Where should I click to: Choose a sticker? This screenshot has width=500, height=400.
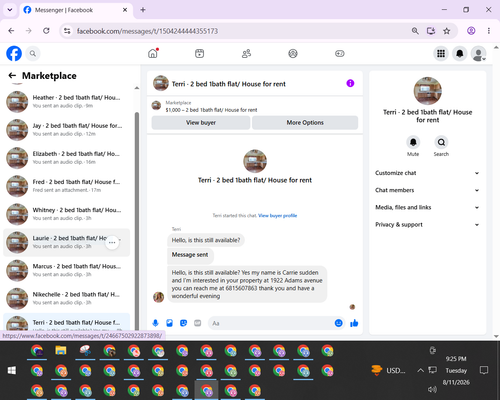[x=183, y=323]
